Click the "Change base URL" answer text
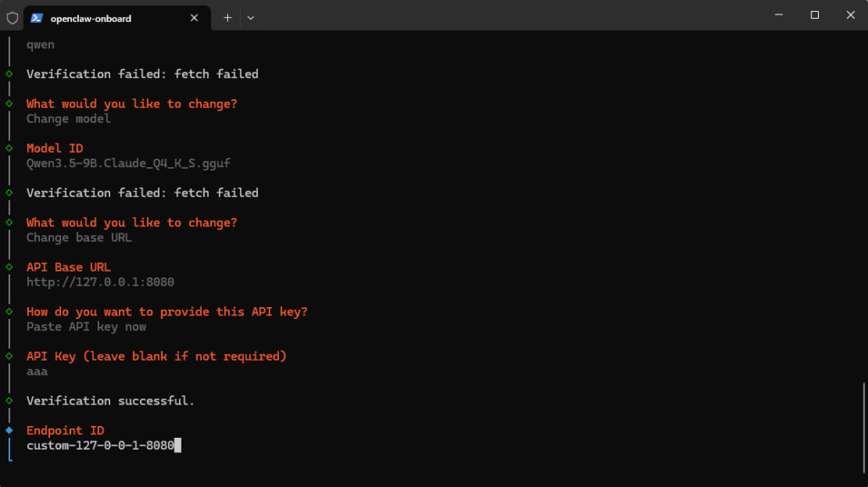The width and height of the screenshot is (868, 487). coord(79,238)
